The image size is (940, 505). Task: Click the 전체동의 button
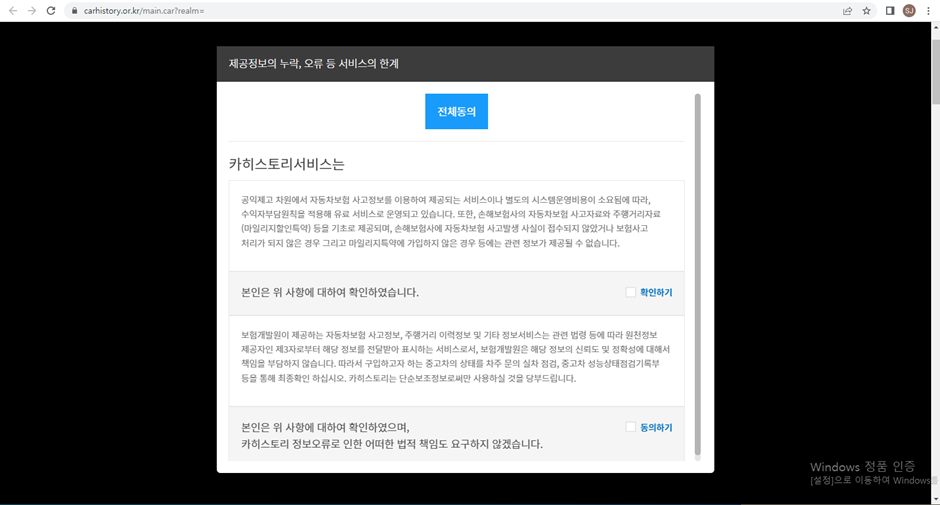pyautogui.click(x=456, y=112)
